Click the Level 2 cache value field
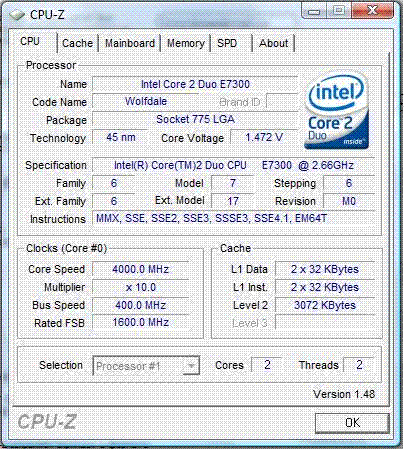The height and width of the screenshot is (449, 404). (325, 305)
